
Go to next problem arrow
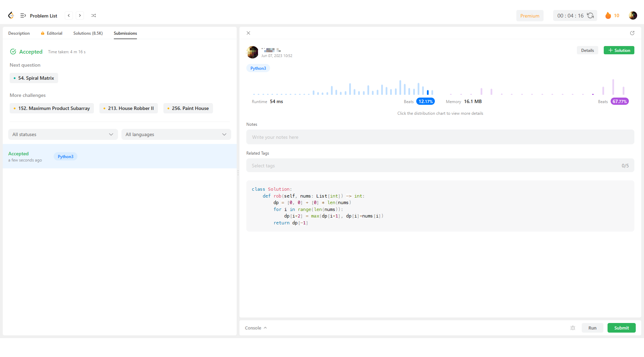pyautogui.click(x=80, y=15)
